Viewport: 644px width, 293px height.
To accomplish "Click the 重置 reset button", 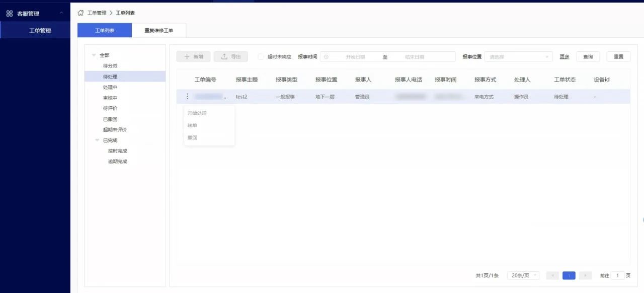I will point(618,56).
